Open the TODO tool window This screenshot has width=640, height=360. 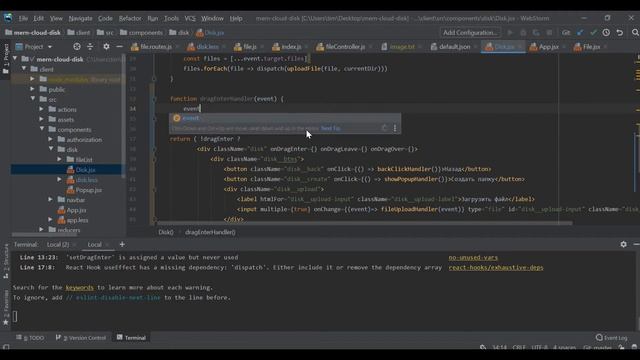point(30,338)
